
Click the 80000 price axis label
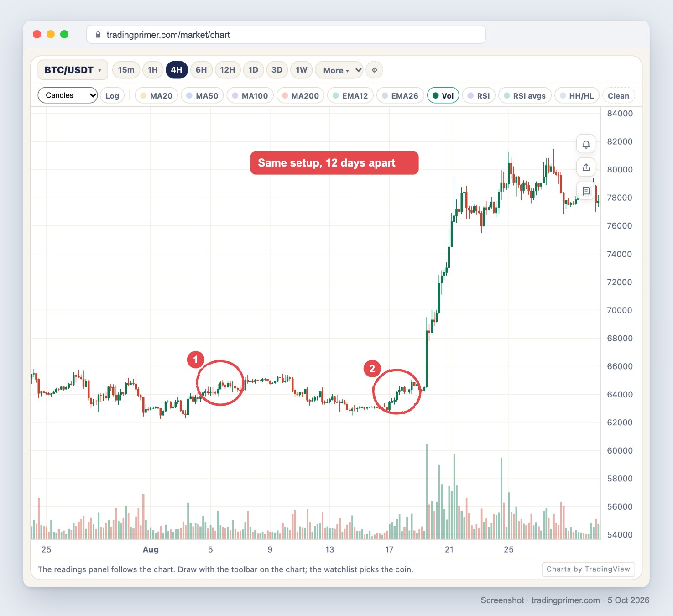[x=620, y=170]
